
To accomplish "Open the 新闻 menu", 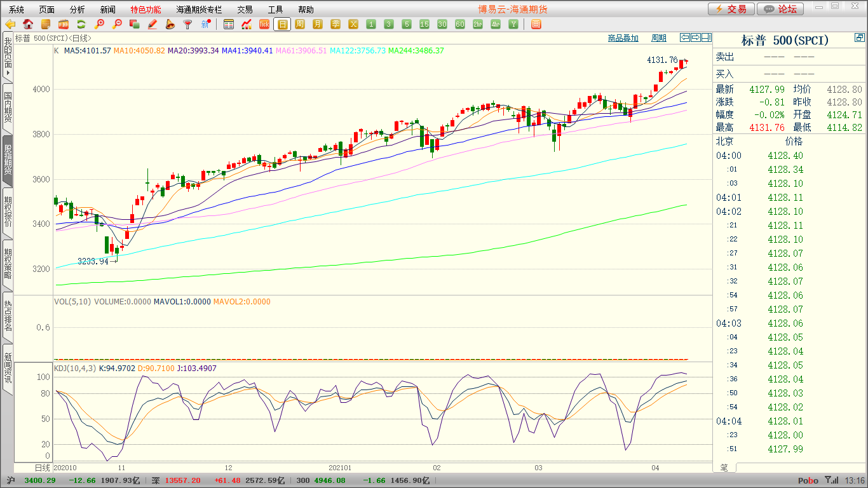I will coord(108,10).
